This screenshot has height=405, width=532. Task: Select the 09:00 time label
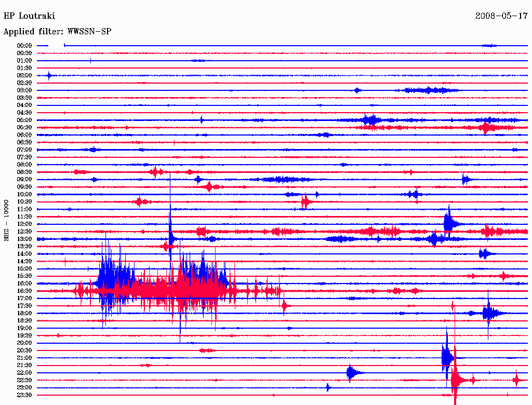[24, 180]
